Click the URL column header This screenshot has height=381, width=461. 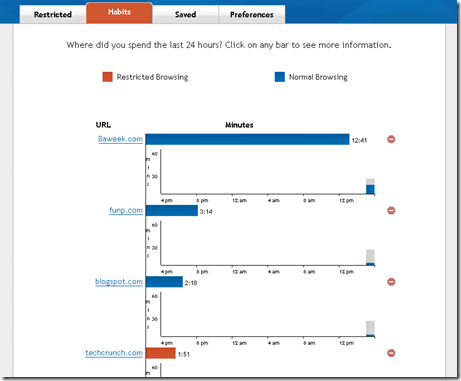click(x=103, y=125)
